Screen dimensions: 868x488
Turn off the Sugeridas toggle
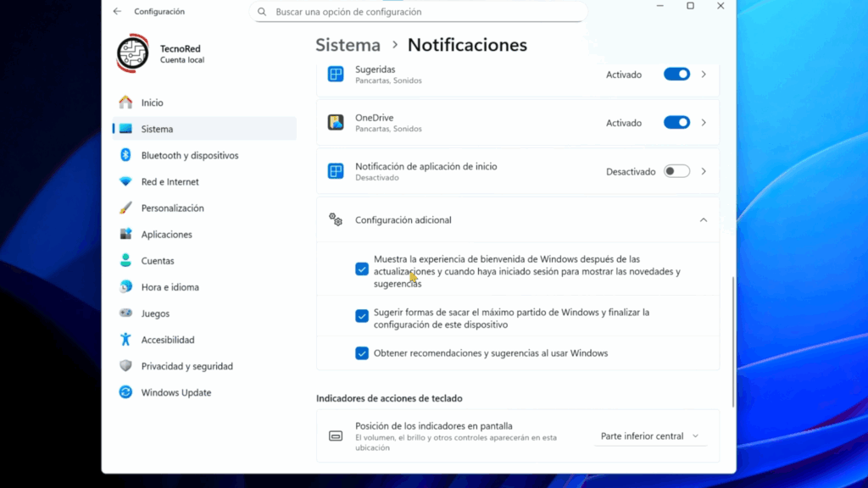[x=676, y=75]
